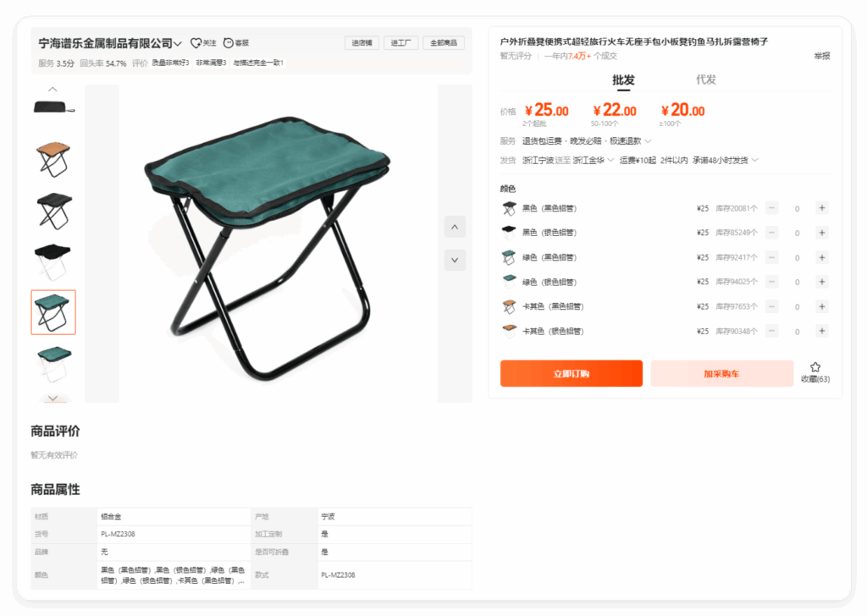Viewport: 867px width, 616px height.
Task: Open the shipping destination 浙江金华 dropdown
Action: pyautogui.click(x=593, y=160)
